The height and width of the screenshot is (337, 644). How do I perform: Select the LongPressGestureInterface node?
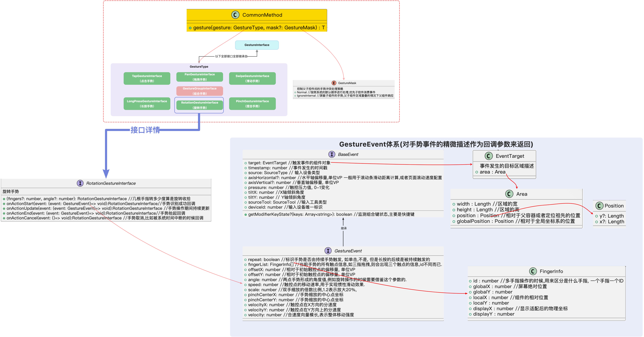(x=147, y=104)
